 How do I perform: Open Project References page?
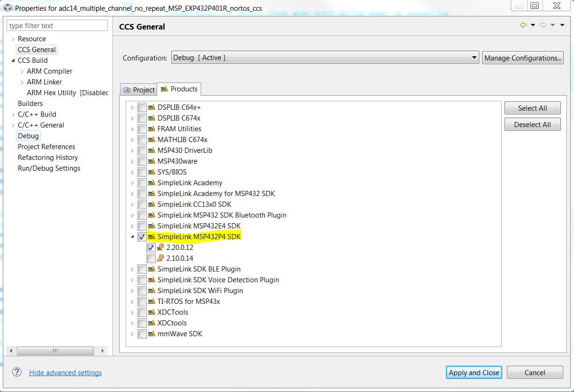46,147
